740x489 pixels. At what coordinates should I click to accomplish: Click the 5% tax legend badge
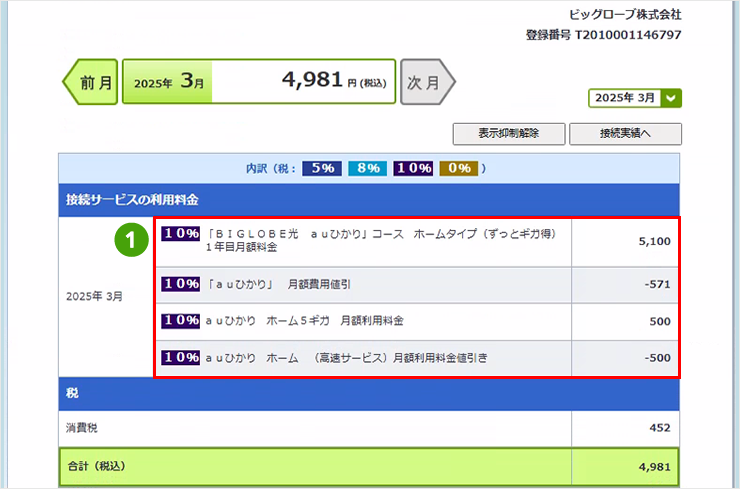pos(322,168)
